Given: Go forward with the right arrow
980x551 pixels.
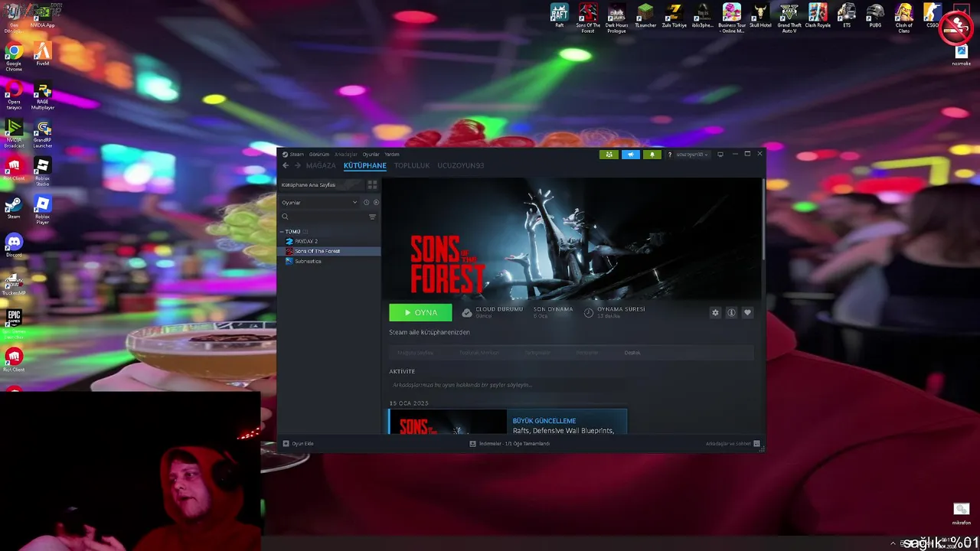Looking at the screenshot, I should tap(298, 165).
